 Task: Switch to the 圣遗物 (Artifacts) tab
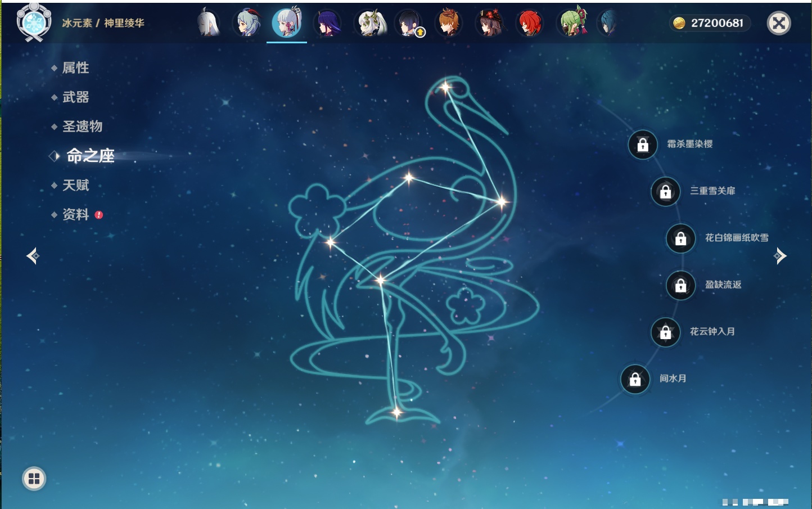tap(82, 127)
